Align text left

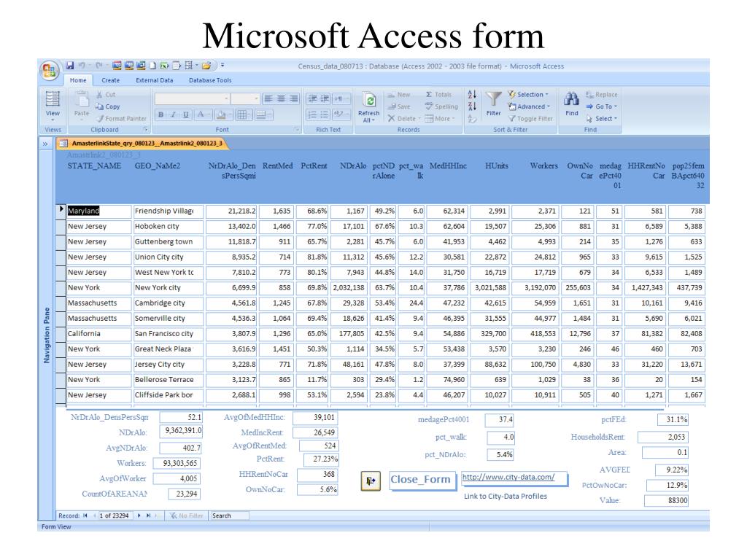point(268,98)
